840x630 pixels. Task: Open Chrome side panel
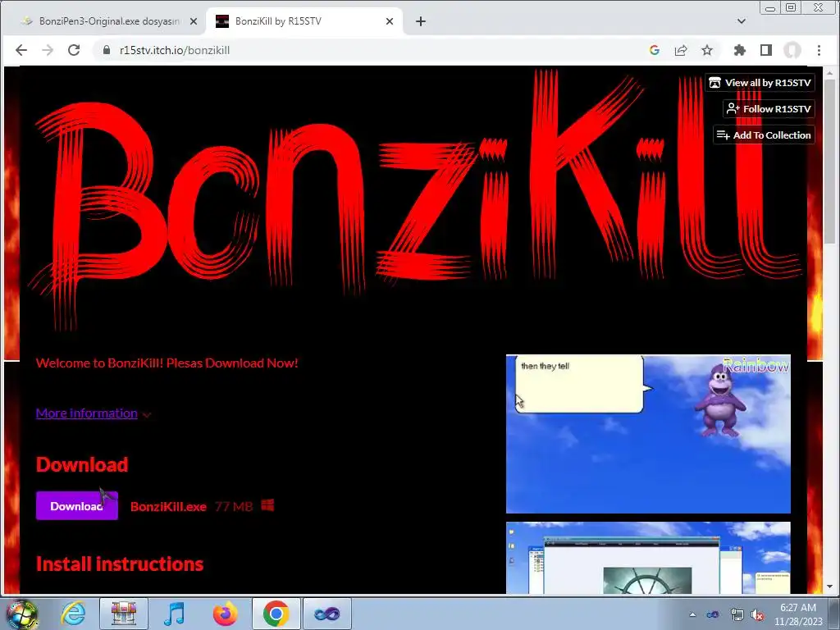[x=766, y=50]
